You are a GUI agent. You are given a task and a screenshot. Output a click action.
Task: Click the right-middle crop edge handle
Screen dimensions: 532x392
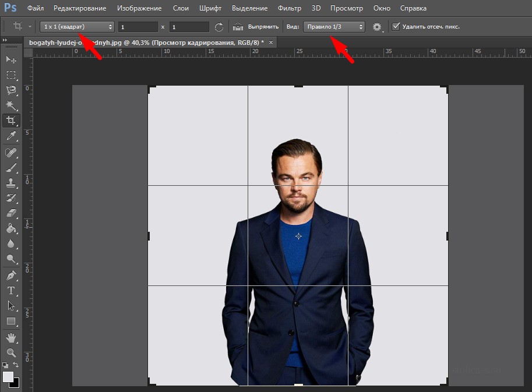[x=447, y=236]
